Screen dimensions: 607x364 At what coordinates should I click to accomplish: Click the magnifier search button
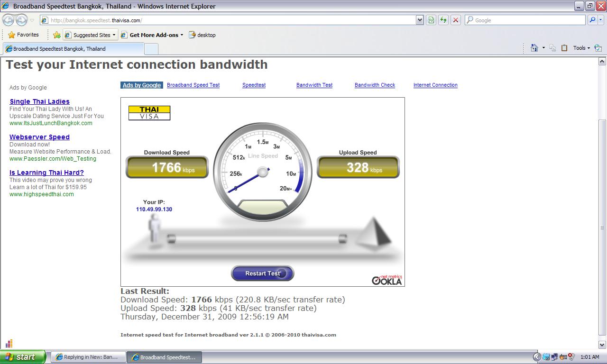(592, 20)
